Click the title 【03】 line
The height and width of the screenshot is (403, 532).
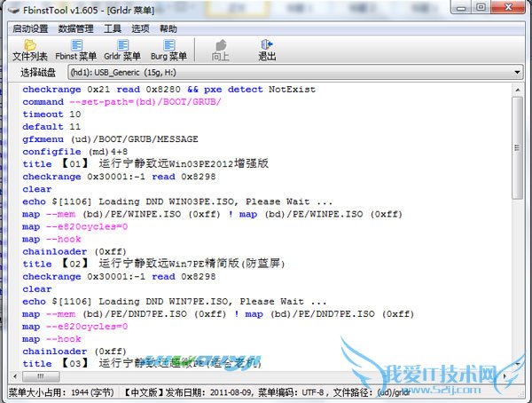tap(142, 364)
